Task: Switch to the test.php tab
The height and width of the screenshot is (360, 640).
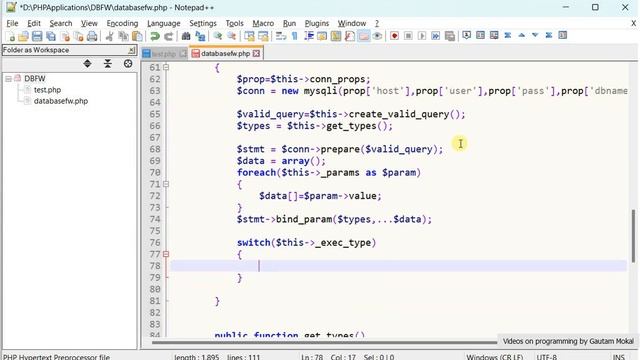Action: (164, 53)
